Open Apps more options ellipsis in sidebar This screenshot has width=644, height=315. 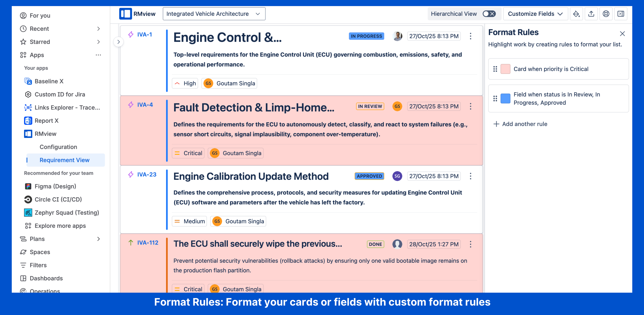click(98, 55)
